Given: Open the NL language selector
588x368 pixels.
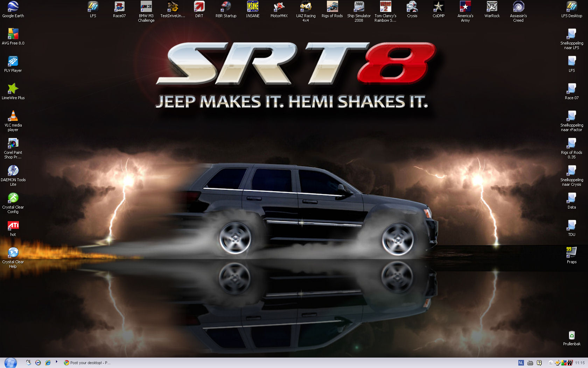Looking at the screenshot, I should [x=521, y=363].
